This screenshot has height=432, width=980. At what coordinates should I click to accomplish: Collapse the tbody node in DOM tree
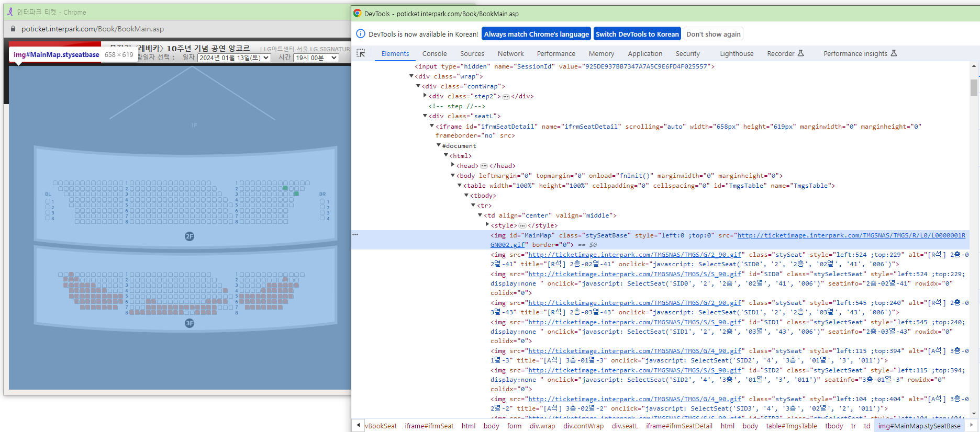[466, 195]
